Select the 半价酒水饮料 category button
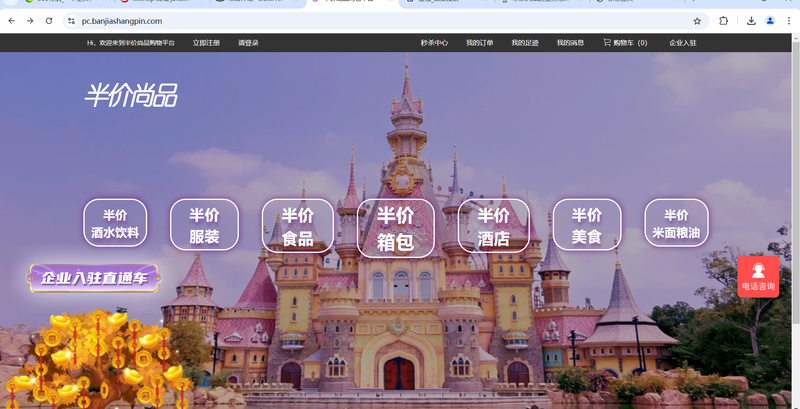Screen dimensions: 800x409 click(x=115, y=223)
